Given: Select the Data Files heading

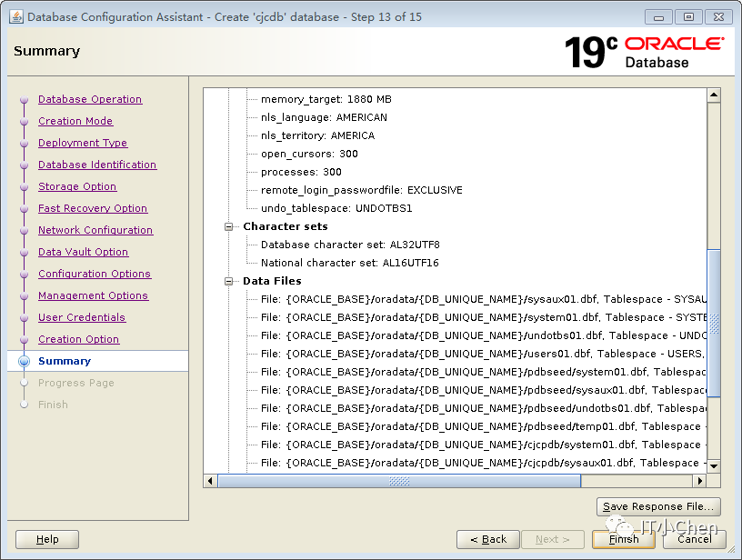Looking at the screenshot, I should [272, 281].
